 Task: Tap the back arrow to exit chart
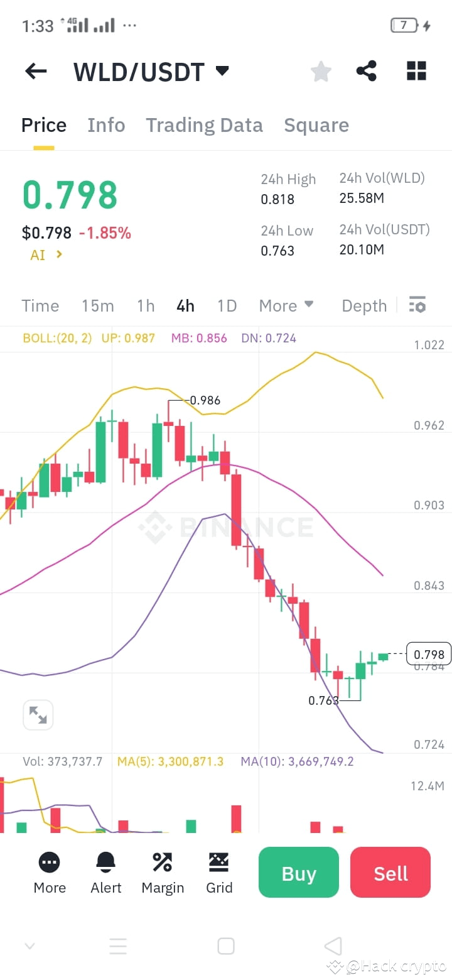point(35,71)
